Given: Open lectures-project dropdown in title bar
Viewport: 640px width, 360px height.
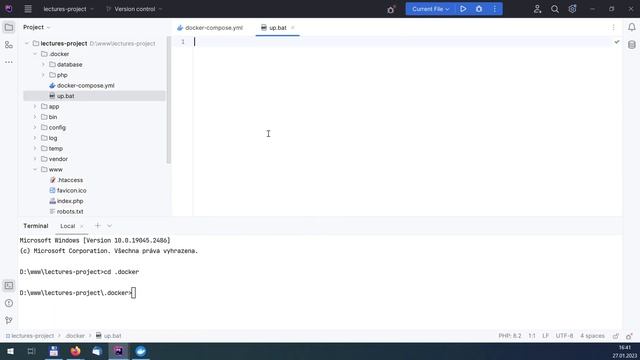Looking at the screenshot, I should [x=69, y=9].
